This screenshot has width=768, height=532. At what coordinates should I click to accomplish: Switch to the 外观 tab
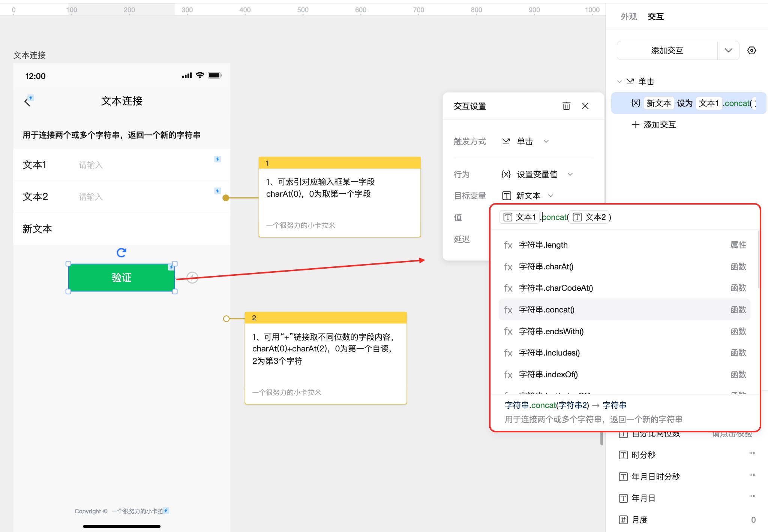(628, 16)
